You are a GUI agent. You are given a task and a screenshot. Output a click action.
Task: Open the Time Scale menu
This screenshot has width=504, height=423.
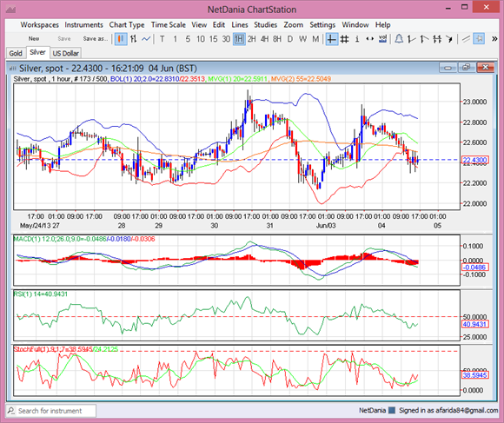click(x=169, y=24)
